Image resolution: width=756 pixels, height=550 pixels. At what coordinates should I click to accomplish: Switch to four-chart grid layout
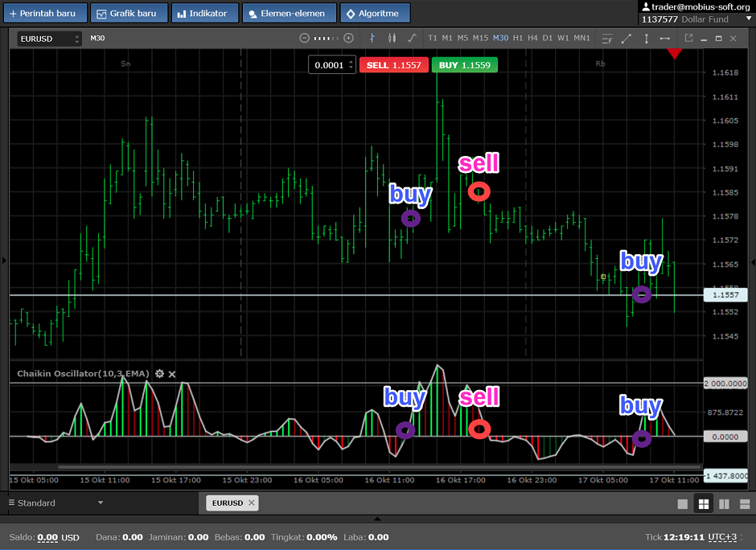(704, 504)
